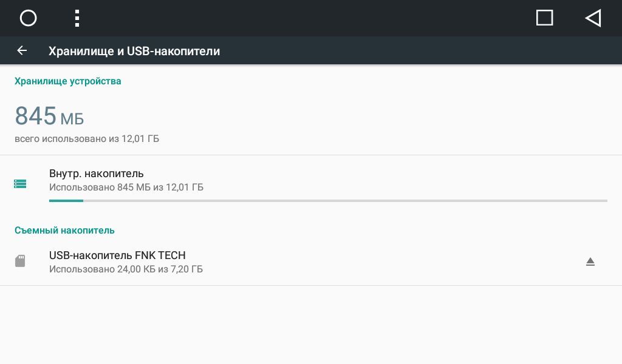The width and height of the screenshot is (622, 364).
Task: Show recent apps with the square icon
Action: 545,18
